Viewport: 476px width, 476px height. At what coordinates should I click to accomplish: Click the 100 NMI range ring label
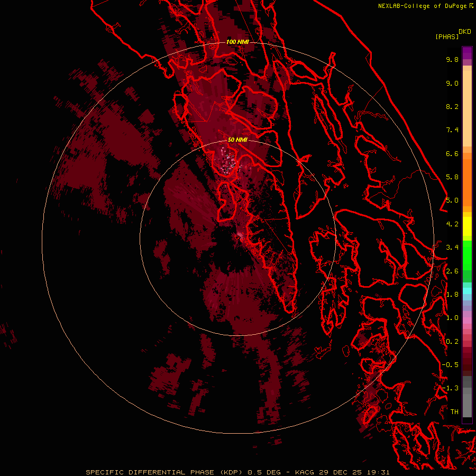click(237, 42)
